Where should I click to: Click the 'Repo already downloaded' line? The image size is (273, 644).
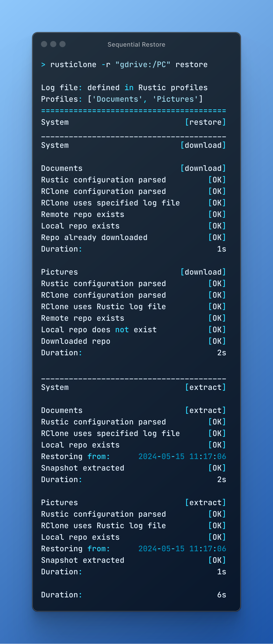click(x=94, y=237)
